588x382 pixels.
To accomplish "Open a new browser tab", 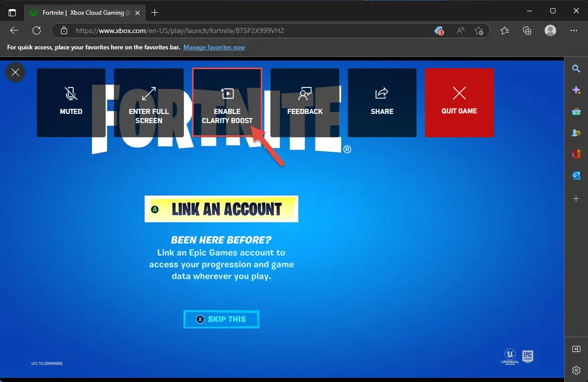I will point(154,13).
